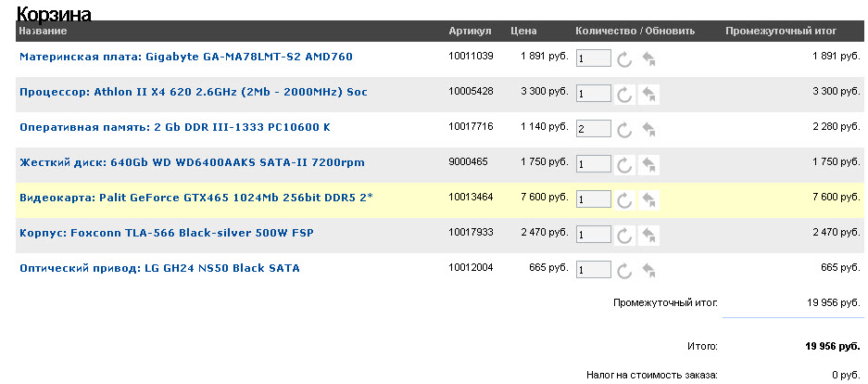Open the LG GH24 NS50 optical drive link
The image size is (868, 384).
click(159, 268)
